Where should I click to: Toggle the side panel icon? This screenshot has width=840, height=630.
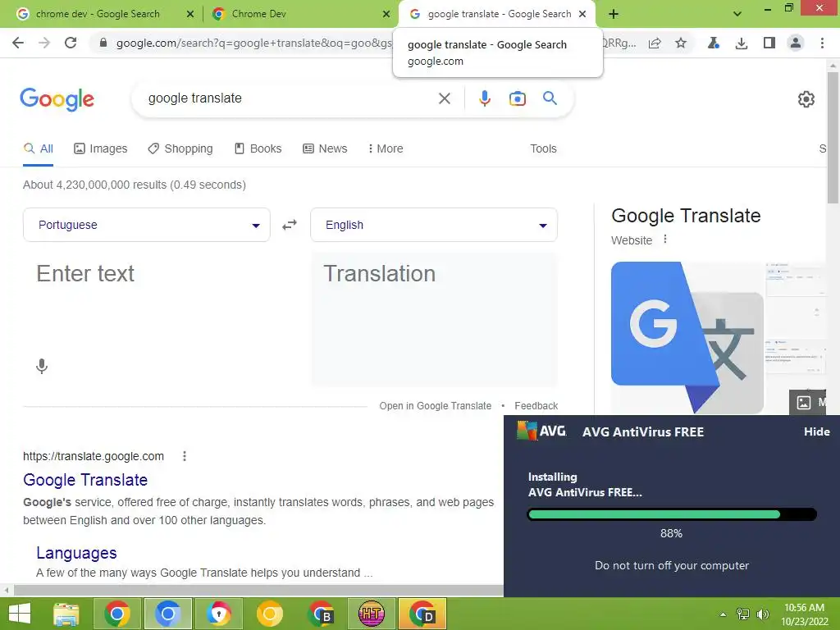[769, 43]
